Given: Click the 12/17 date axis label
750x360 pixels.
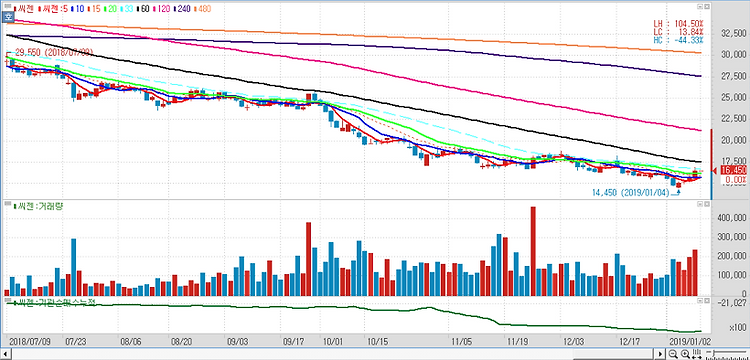Looking at the screenshot, I should [x=630, y=342].
